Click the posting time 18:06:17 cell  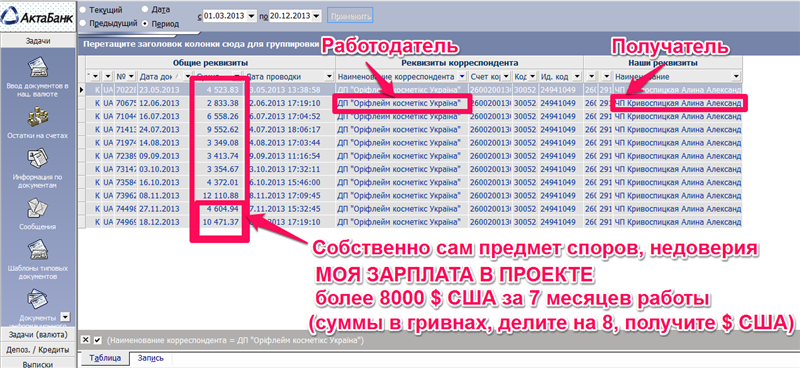[x=291, y=130]
